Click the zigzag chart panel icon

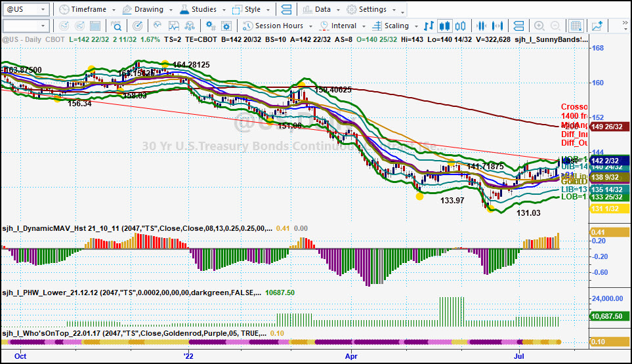[174, 26]
